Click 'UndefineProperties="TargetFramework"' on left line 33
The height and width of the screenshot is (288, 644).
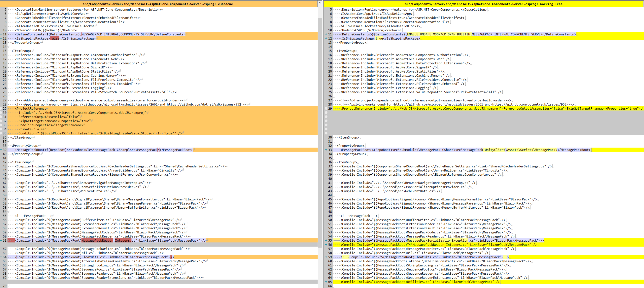tap(52, 125)
